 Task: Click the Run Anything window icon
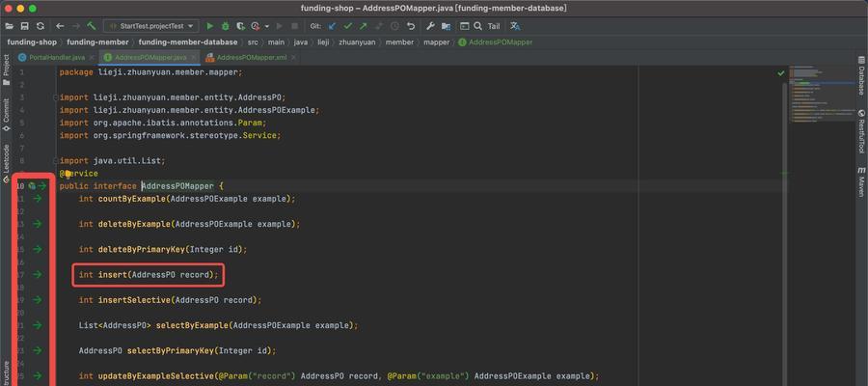point(464,26)
